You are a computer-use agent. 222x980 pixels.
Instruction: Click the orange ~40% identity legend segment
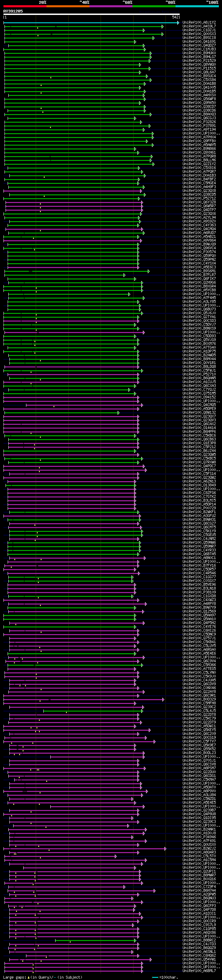click(x=68, y=6)
